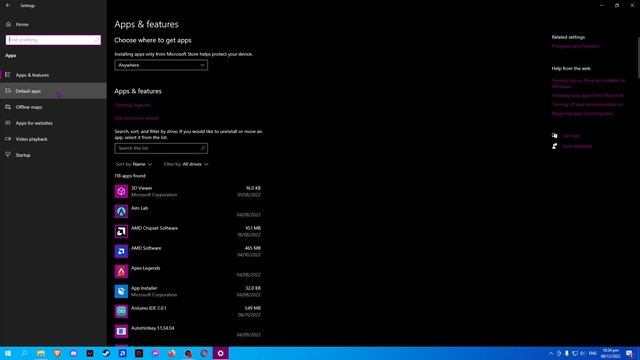Open Firefox from taskbar

[x=171, y=353]
